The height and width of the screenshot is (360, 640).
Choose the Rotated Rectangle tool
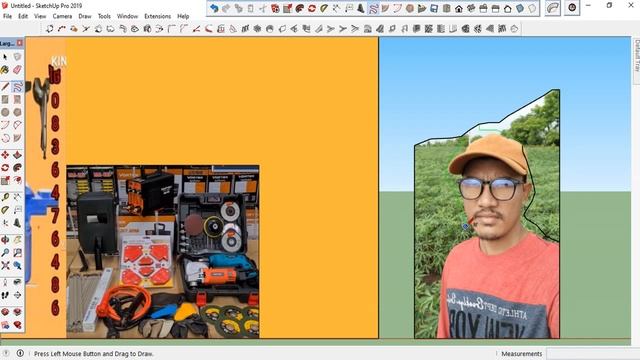coord(17,99)
